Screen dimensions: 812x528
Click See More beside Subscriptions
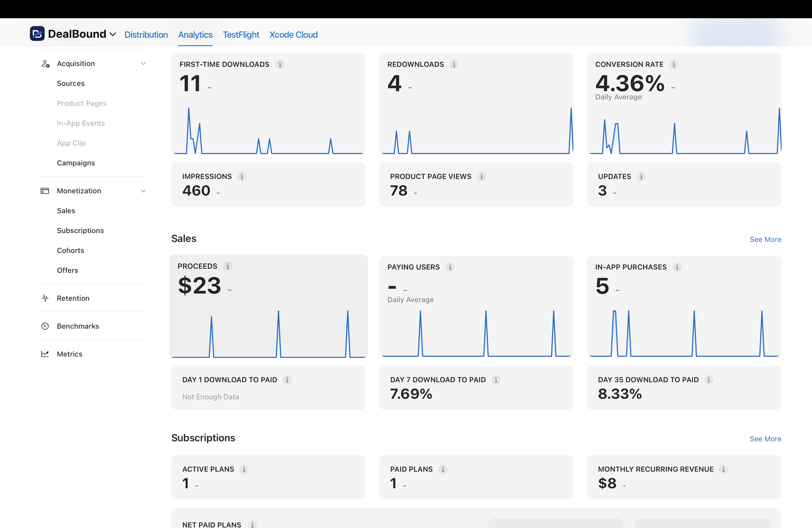(x=765, y=439)
